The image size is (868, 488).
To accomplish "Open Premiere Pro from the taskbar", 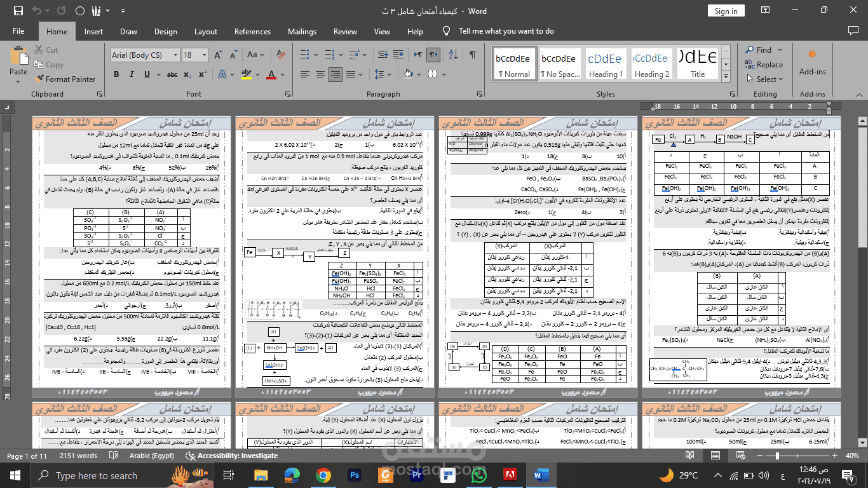I will tap(417, 475).
